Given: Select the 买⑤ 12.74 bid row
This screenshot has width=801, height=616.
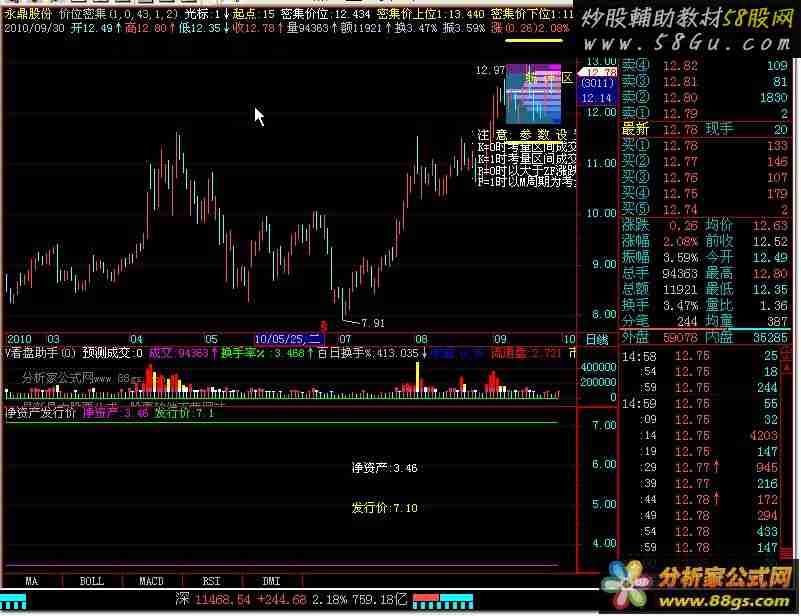Looking at the screenshot, I should [x=705, y=209].
